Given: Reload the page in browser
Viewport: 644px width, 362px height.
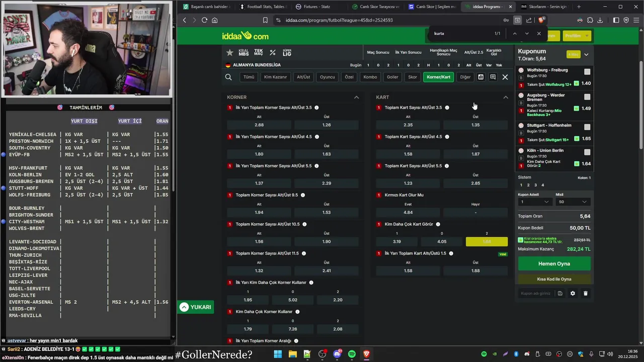Looking at the screenshot, I should pos(204,20).
